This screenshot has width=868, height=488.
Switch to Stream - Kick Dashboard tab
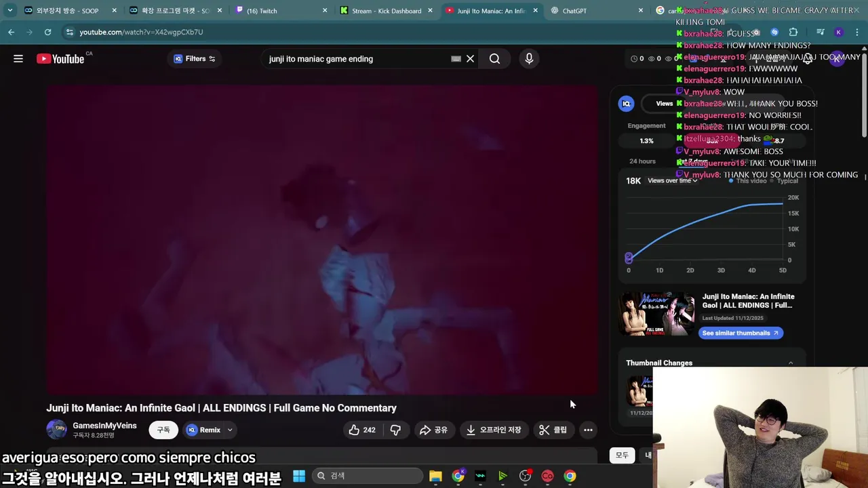pos(387,11)
